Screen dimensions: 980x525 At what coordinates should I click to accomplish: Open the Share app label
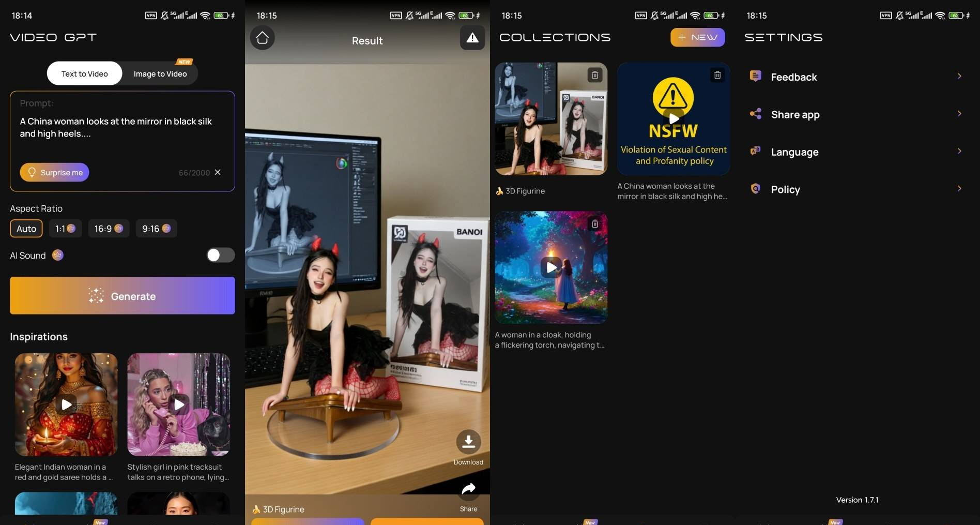pyautogui.click(x=795, y=115)
